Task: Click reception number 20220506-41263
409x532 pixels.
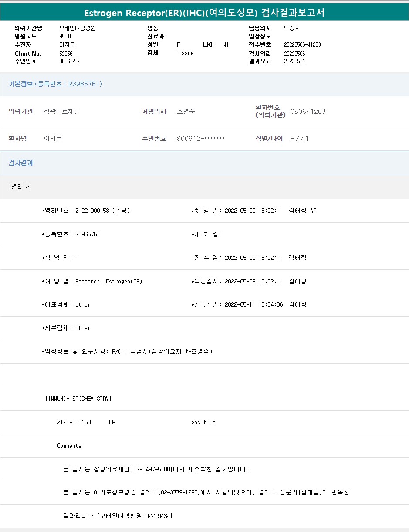Action: [302, 44]
